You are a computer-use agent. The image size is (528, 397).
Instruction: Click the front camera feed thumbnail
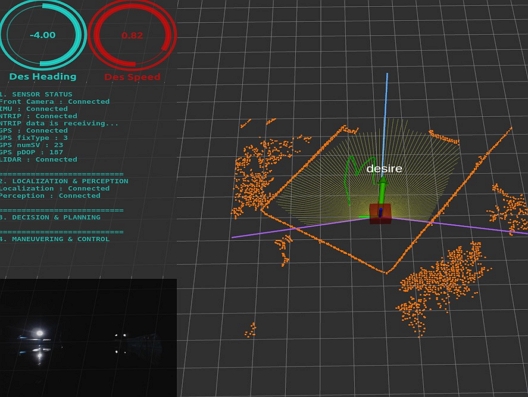coord(88,338)
